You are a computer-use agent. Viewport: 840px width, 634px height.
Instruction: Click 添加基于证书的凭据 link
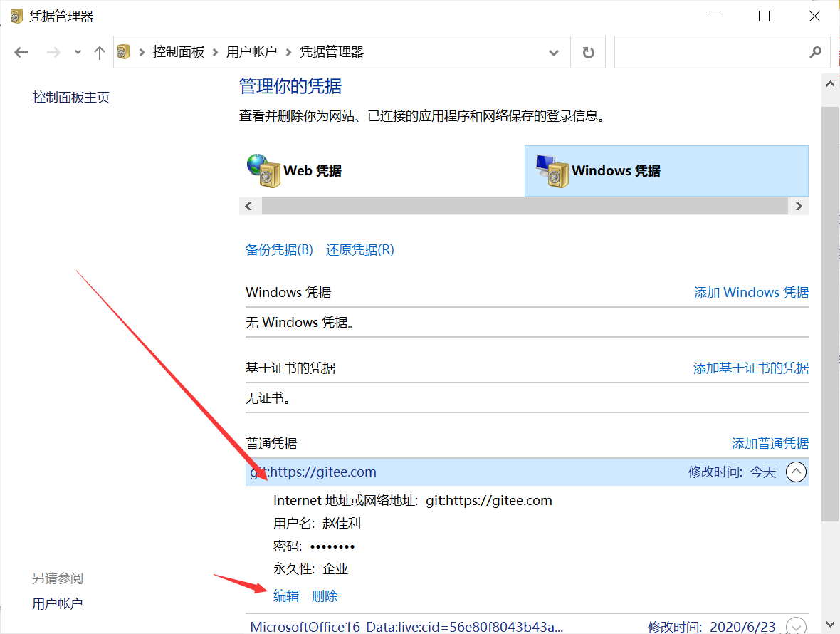pos(751,368)
